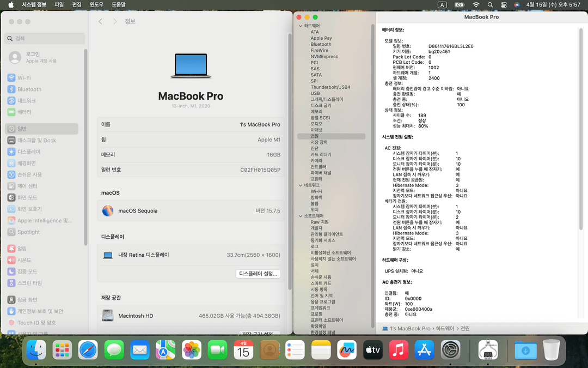This screenshot has width=588, height=368.
Task: Open the Music app from the Dock
Action: click(x=399, y=349)
